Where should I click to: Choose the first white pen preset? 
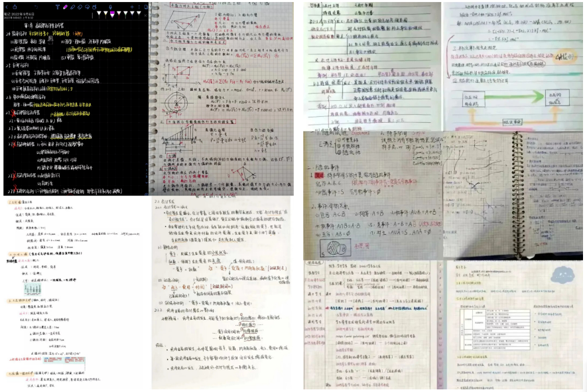[99, 14]
